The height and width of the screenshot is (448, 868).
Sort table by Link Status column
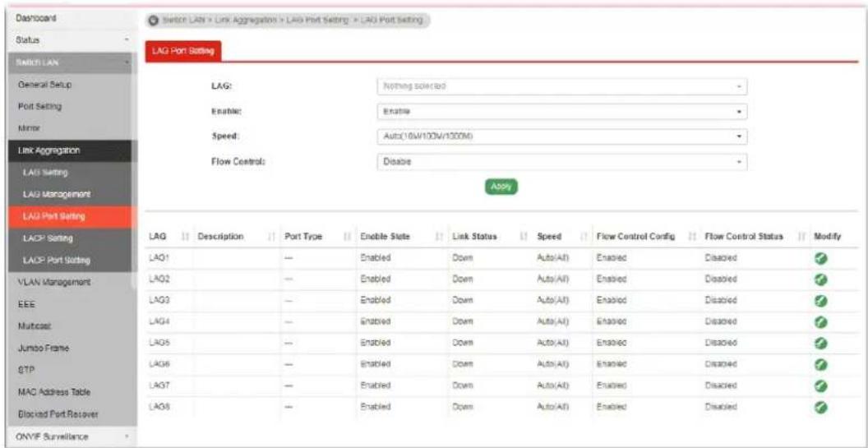524,237
